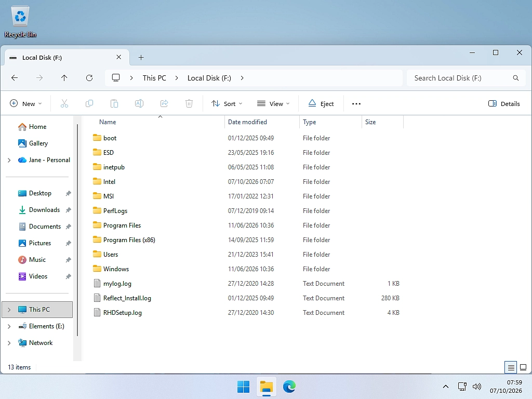Expand Jane - Personal tree node
The height and width of the screenshot is (399, 532).
pos(9,160)
